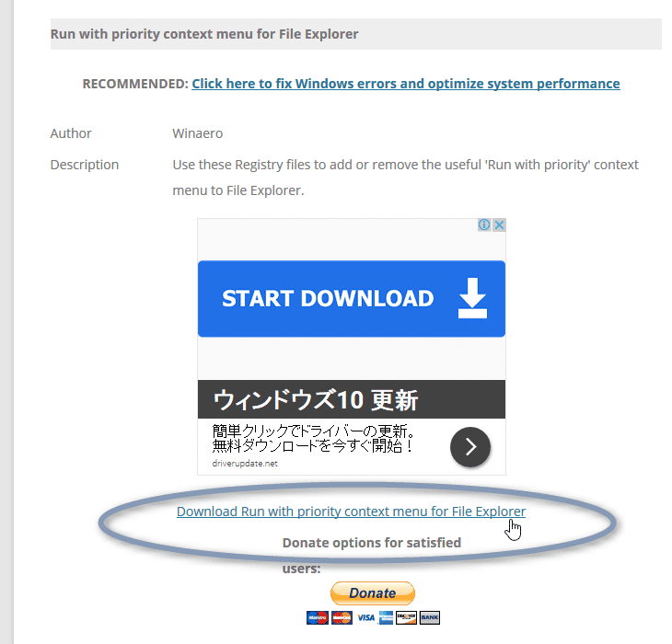
Task: Click the ad info (i) icon
Action: click(x=484, y=224)
